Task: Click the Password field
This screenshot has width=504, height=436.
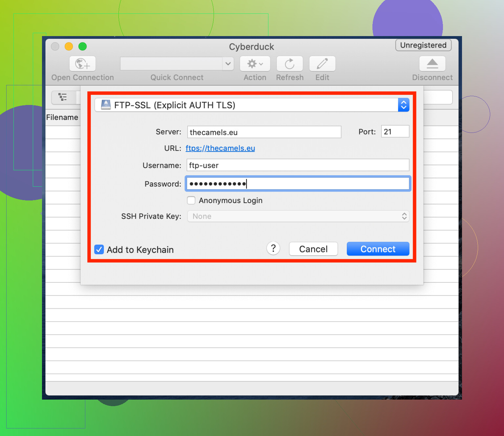Action: pyautogui.click(x=298, y=184)
